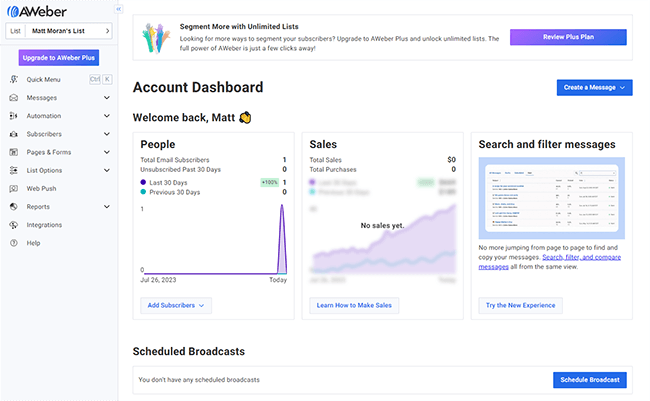
Task: Click the Upgrade to AWeber Plus button
Action: [x=58, y=58]
